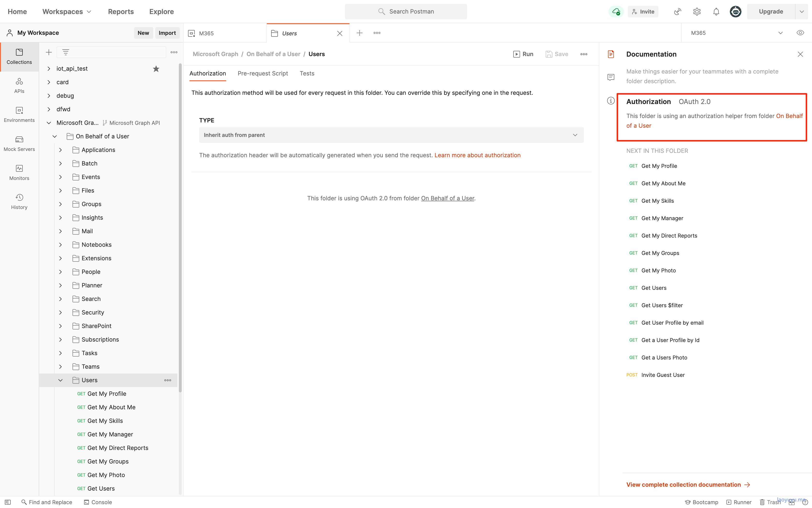Click the sync status cloud icon
The height and width of the screenshot is (508, 812).
pyautogui.click(x=616, y=11)
